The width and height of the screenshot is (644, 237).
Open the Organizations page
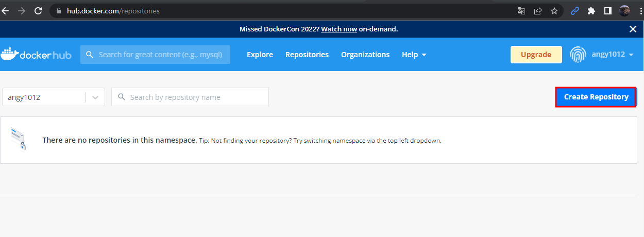pos(365,55)
